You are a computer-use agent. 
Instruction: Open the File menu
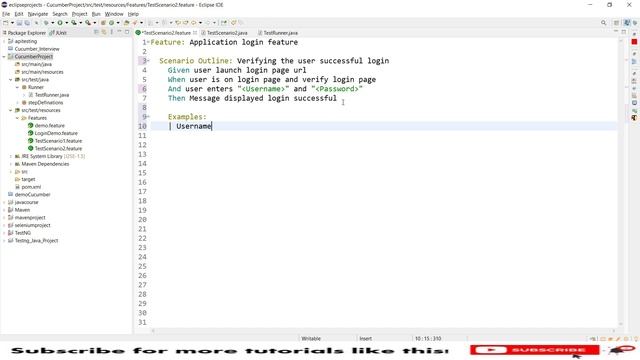coord(6,14)
